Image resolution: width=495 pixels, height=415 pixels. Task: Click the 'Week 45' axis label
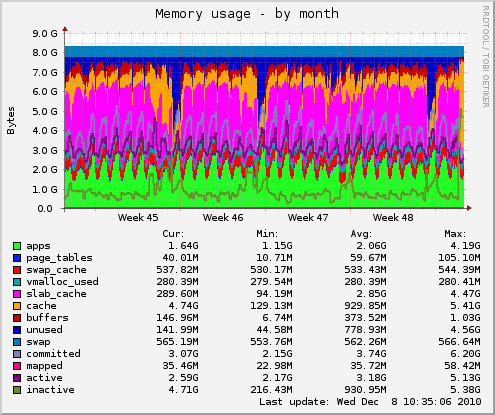coord(138,218)
